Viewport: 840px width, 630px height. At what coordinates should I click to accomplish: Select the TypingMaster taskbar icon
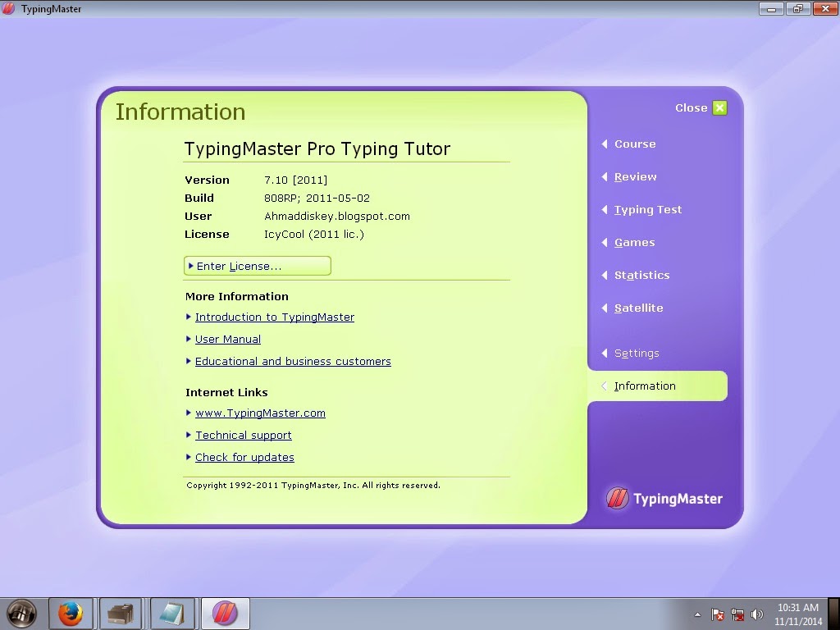click(x=224, y=613)
